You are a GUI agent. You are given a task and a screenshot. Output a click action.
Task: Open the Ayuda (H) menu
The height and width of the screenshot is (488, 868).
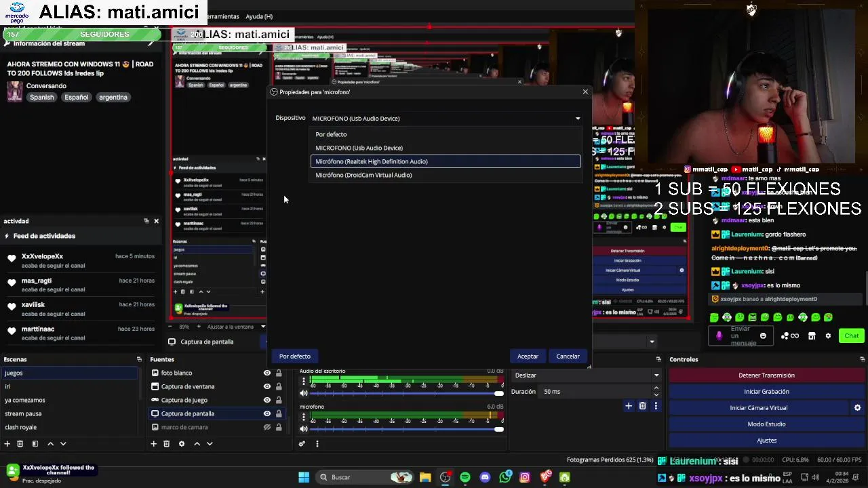pos(259,16)
